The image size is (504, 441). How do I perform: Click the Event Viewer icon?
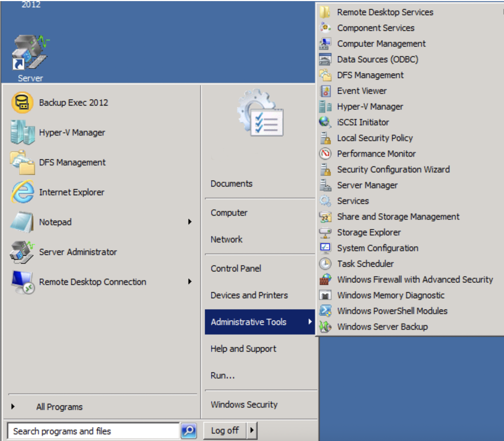325,91
